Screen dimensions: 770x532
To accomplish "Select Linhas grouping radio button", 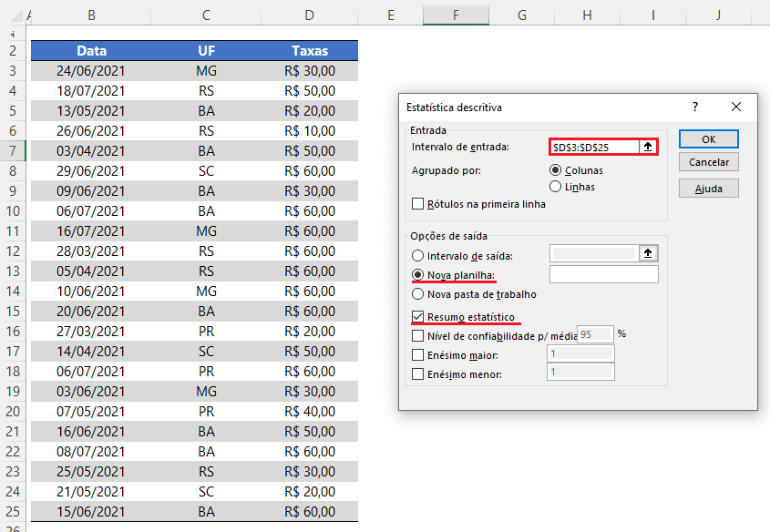I will [x=555, y=187].
